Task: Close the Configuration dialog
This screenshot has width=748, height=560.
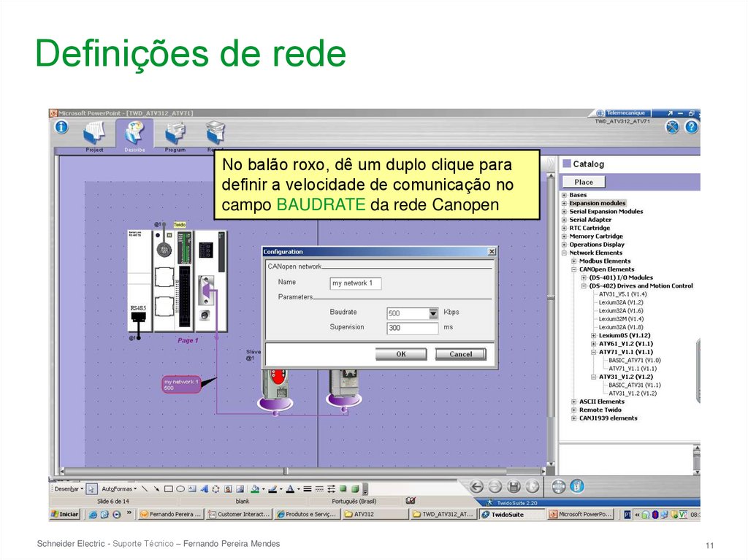Action: [x=492, y=251]
